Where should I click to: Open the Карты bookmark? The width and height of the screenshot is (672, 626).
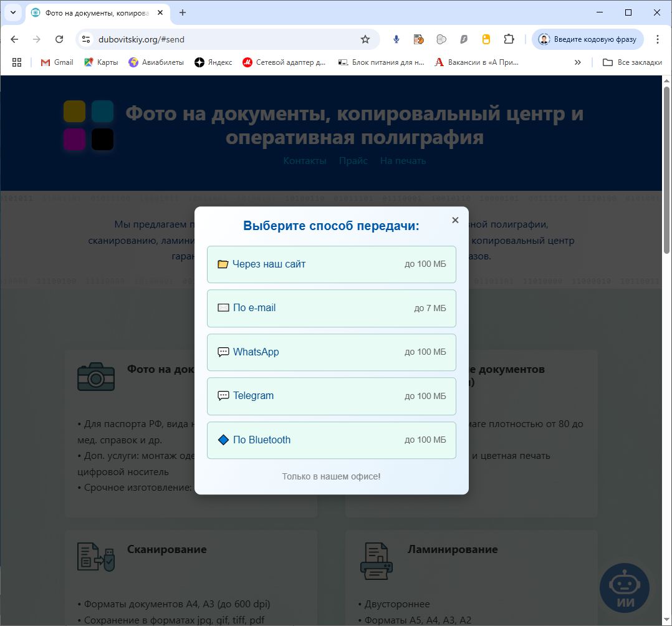point(101,62)
